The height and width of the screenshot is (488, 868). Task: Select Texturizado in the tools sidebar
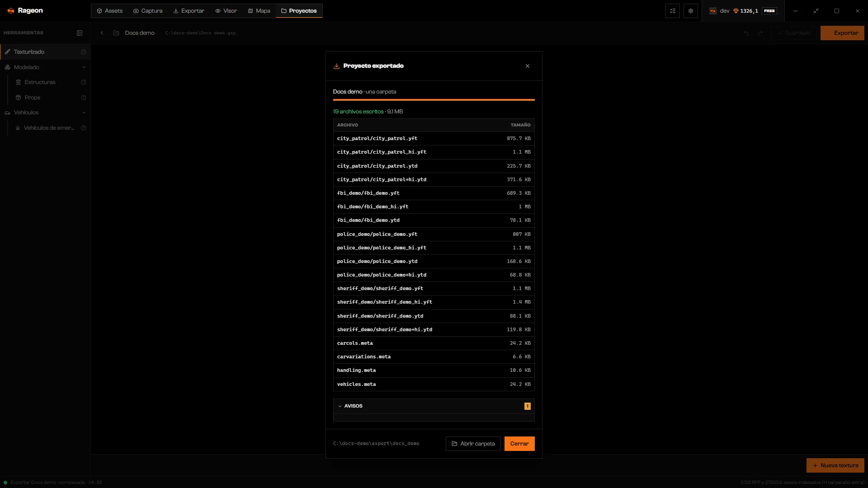pos(45,52)
